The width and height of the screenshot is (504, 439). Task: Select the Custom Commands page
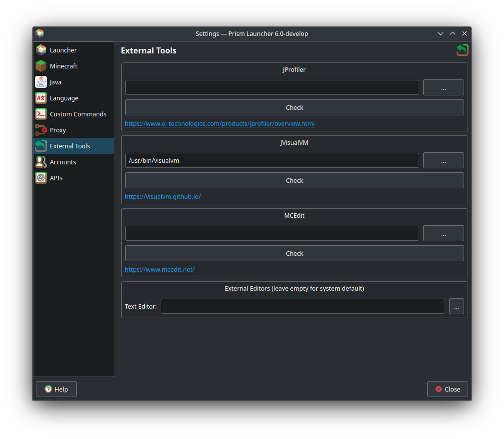click(x=74, y=114)
